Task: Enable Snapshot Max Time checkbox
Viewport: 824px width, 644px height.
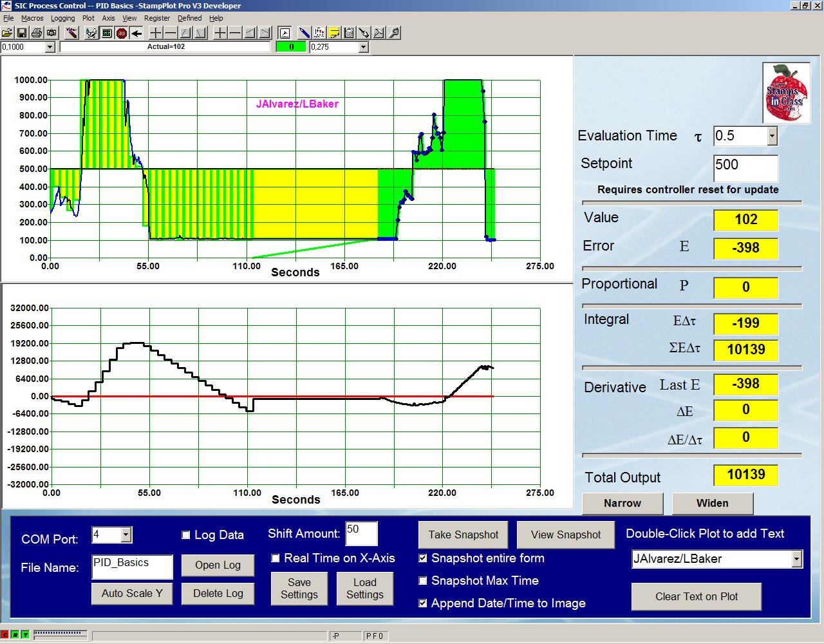Action: (x=423, y=581)
